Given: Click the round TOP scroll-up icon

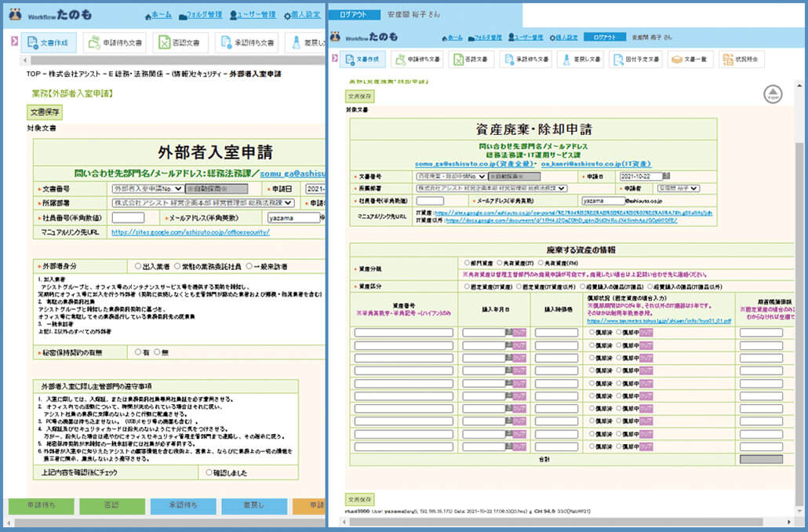Looking at the screenshot, I should click(x=773, y=94).
